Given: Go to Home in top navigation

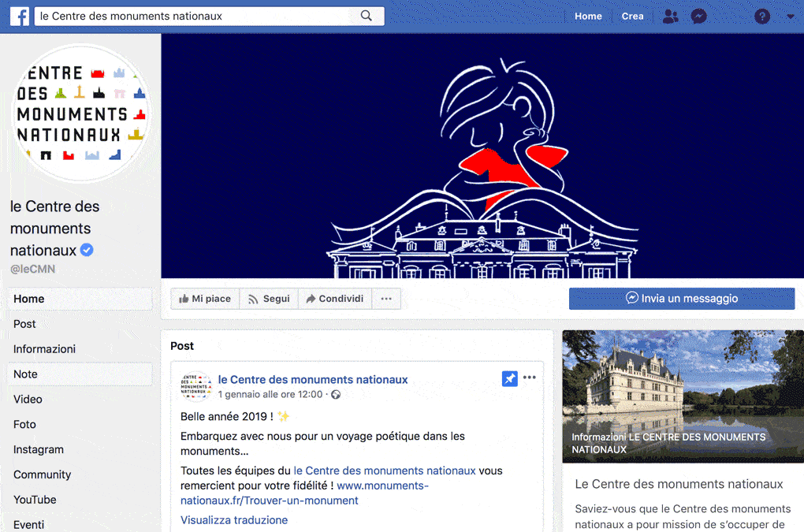Looking at the screenshot, I should (588, 17).
